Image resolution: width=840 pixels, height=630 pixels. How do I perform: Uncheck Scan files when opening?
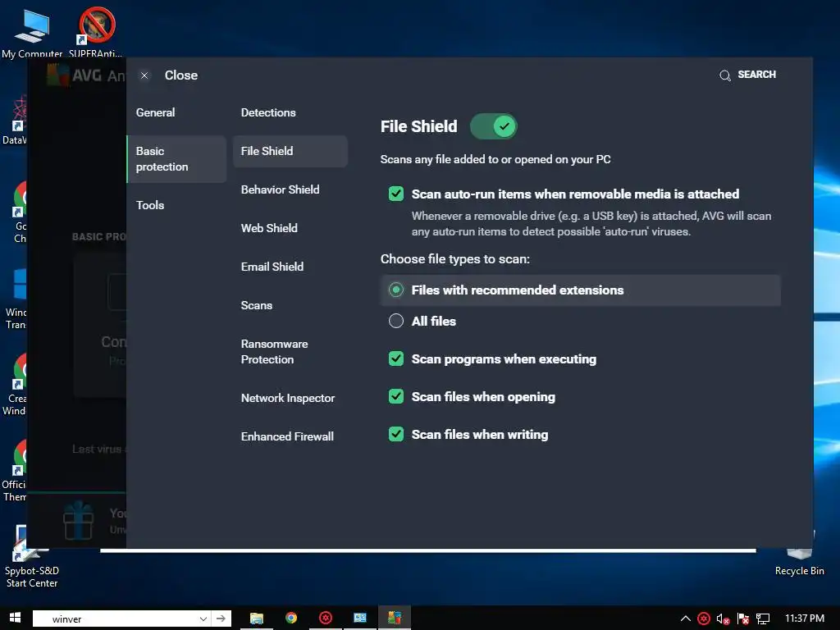(x=396, y=396)
